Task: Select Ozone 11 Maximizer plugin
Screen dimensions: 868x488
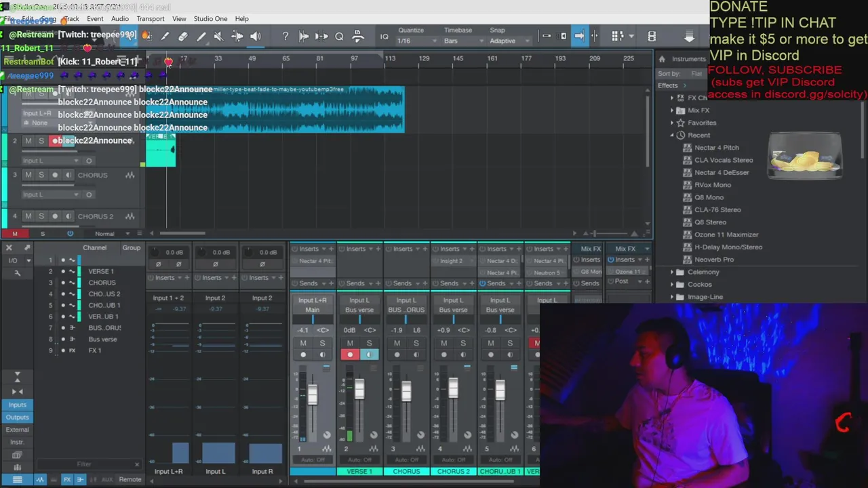Action: 726,235
